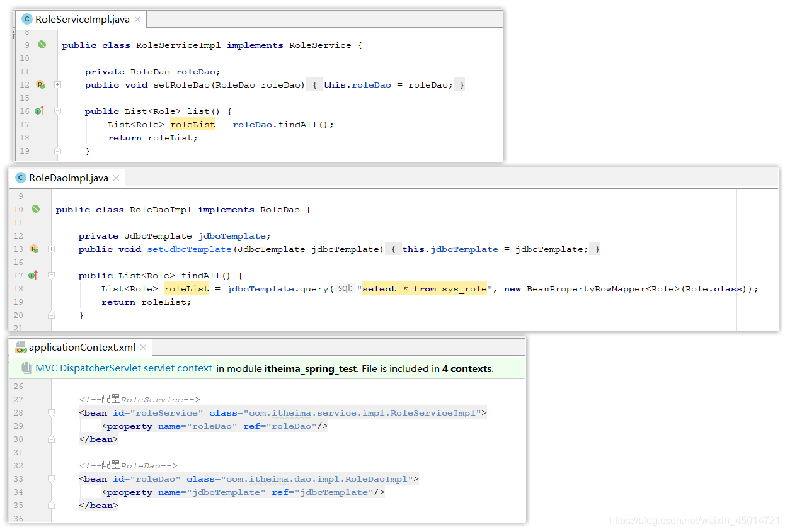This screenshot has width=785, height=532.
Task: Click RoleService interface name after implements
Action: coord(320,45)
